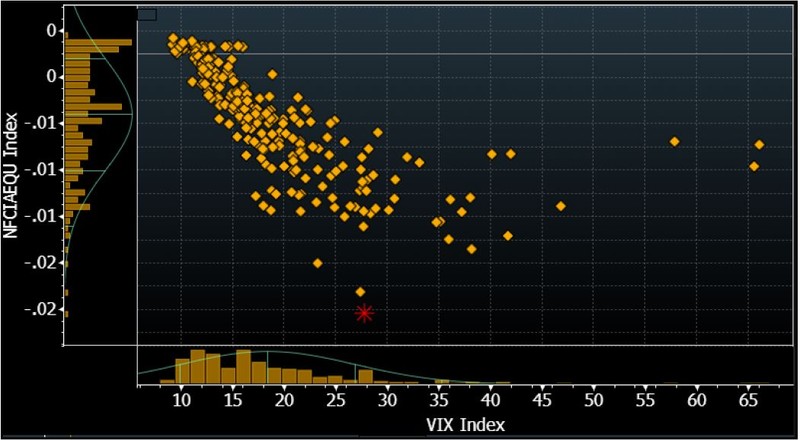Select the diamond data point near VIX 58
Viewport: 800px width, 440px height.
pyautogui.click(x=674, y=142)
